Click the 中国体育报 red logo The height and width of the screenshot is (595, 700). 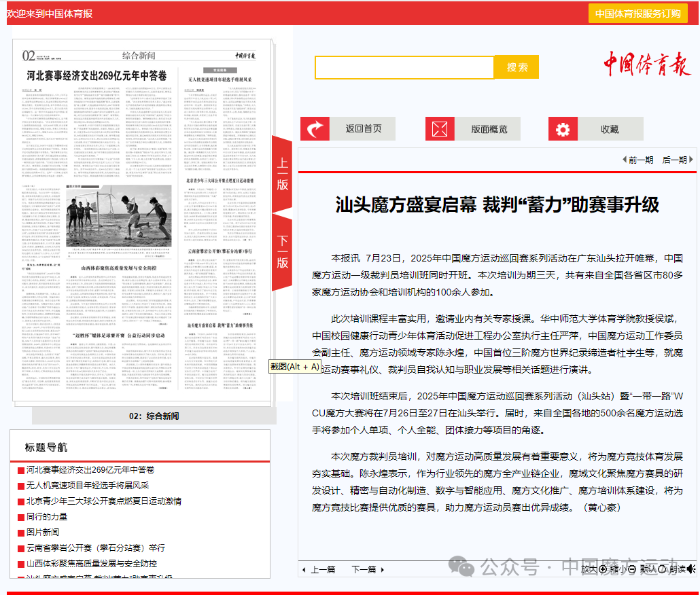click(x=646, y=64)
